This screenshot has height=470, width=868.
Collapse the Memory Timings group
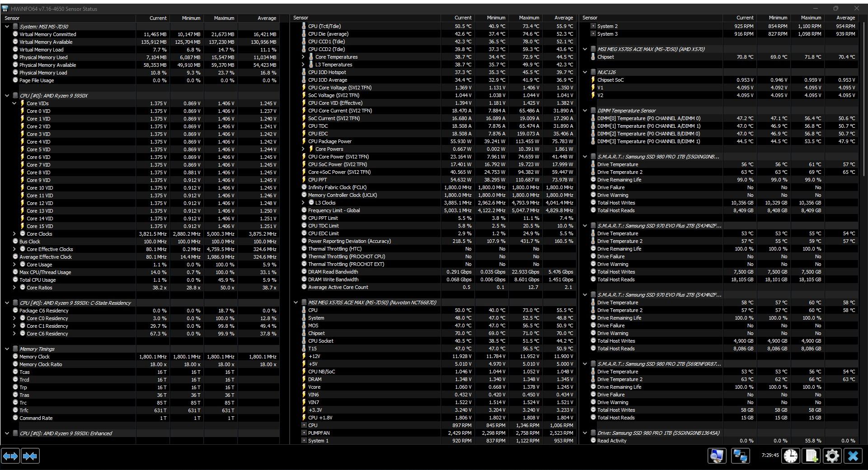click(7, 349)
